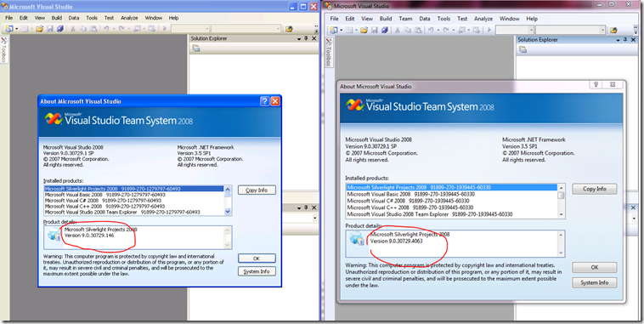
Task: Click System Info in left About dialog
Action: (x=257, y=271)
